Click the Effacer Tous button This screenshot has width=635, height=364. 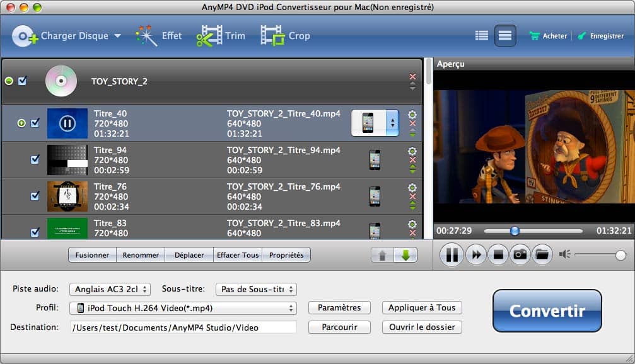(238, 255)
